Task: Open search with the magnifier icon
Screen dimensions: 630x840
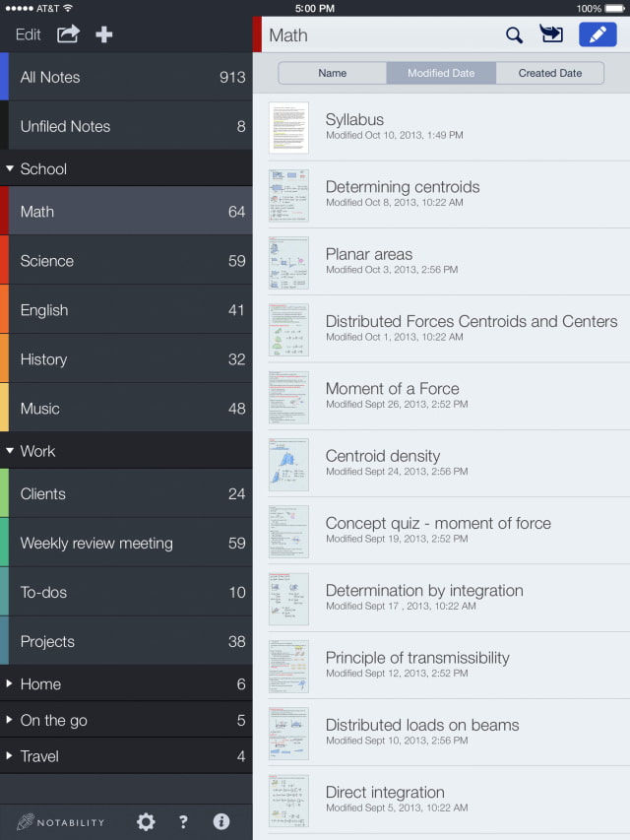Action: 513,33
